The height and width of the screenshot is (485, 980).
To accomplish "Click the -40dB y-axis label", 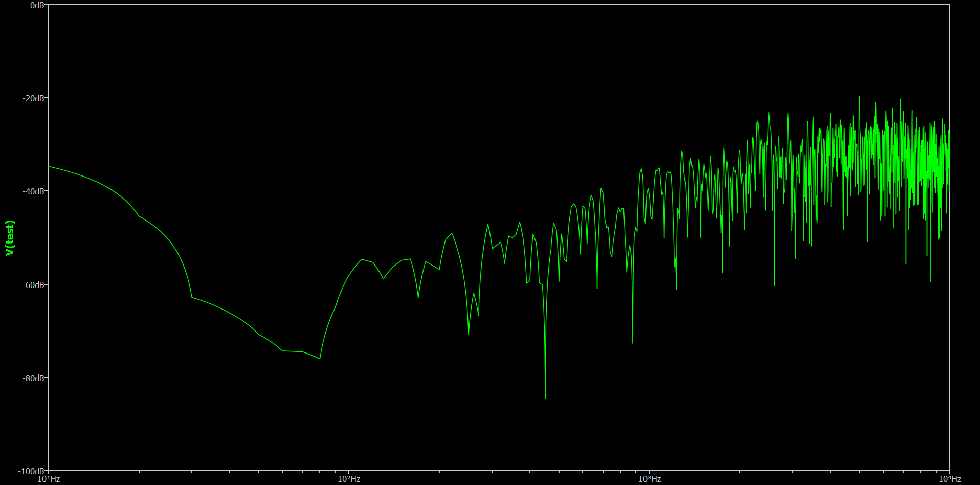I will 33,191.
